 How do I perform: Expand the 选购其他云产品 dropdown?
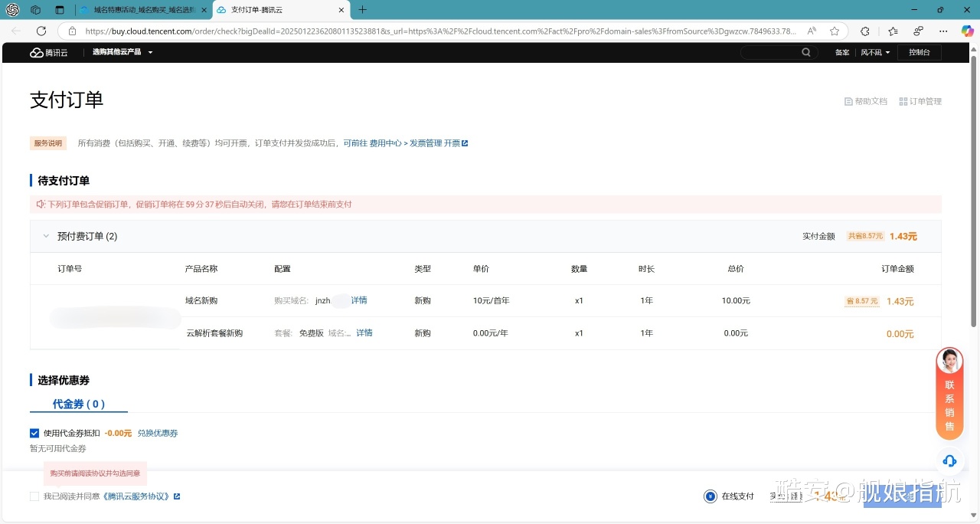122,52
